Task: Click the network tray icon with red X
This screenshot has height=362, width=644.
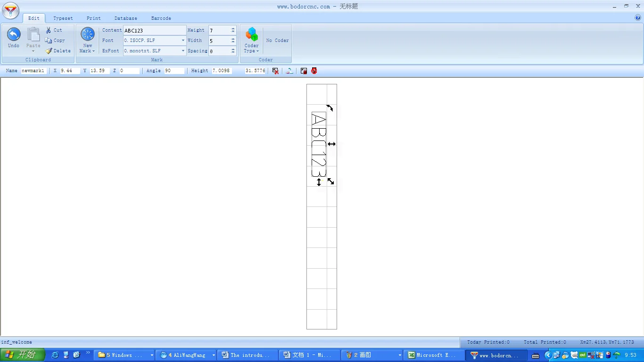Action: pyautogui.click(x=591, y=355)
